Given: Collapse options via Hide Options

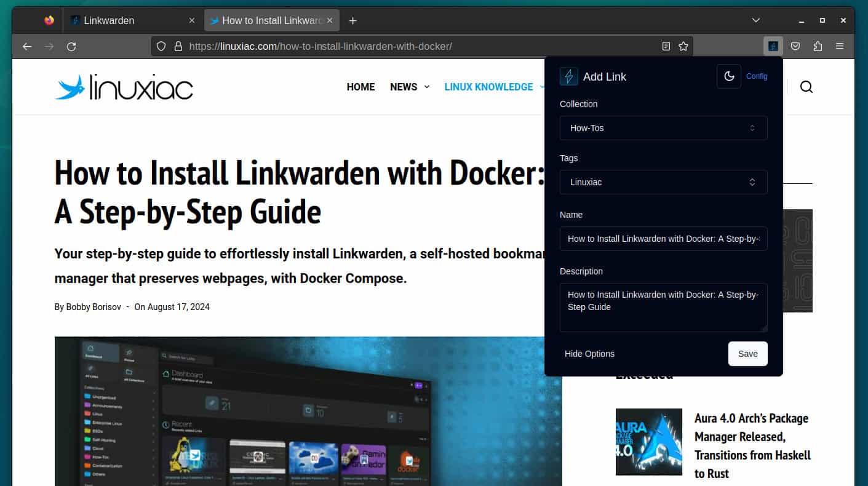Looking at the screenshot, I should pyautogui.click(x=589, y=354).
